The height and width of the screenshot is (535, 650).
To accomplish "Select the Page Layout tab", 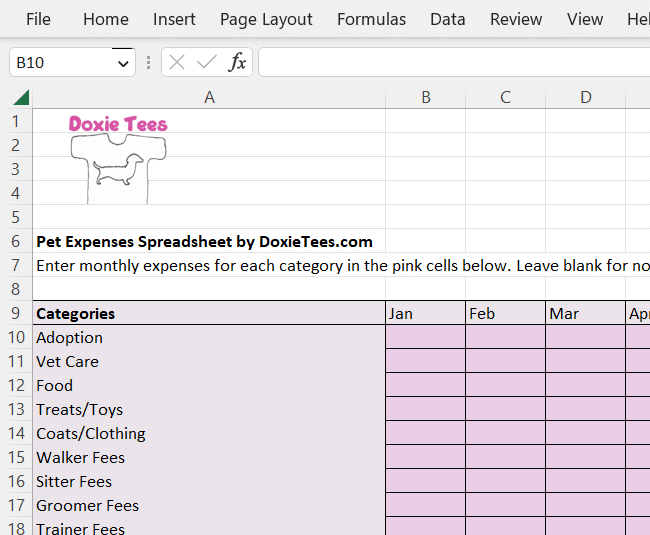I will 266,19.
